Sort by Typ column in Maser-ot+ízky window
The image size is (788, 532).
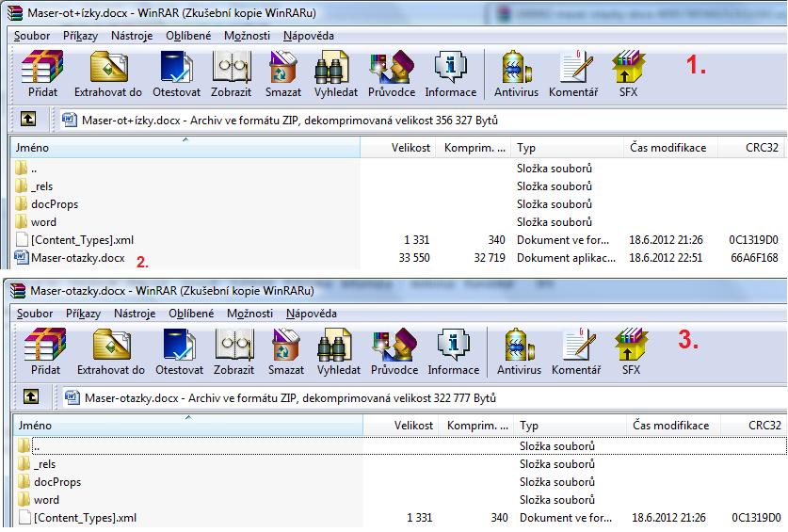coord(568,147)
